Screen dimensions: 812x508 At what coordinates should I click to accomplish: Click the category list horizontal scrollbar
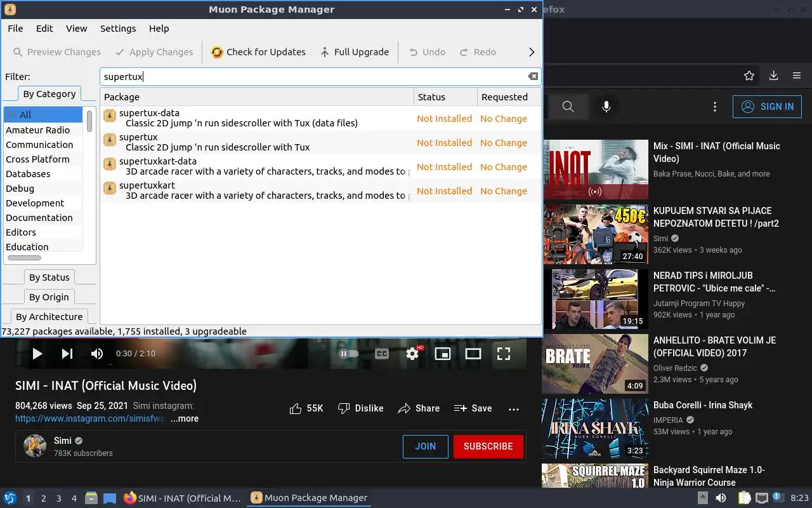(24, 258)
